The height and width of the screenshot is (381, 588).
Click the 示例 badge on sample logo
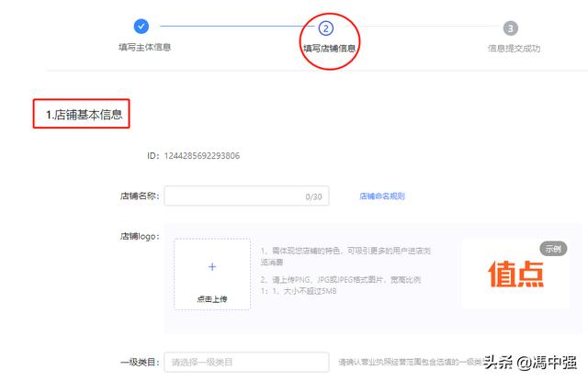click(553, 249)
